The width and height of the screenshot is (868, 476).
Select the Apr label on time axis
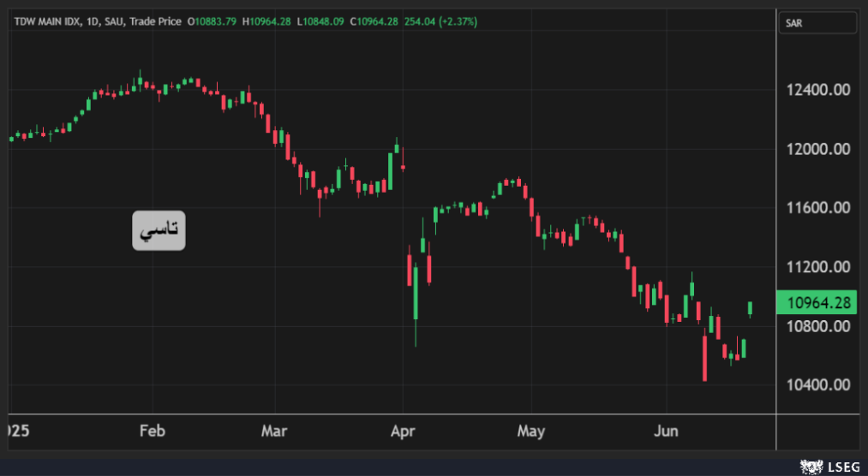click(x=401, y=431)
